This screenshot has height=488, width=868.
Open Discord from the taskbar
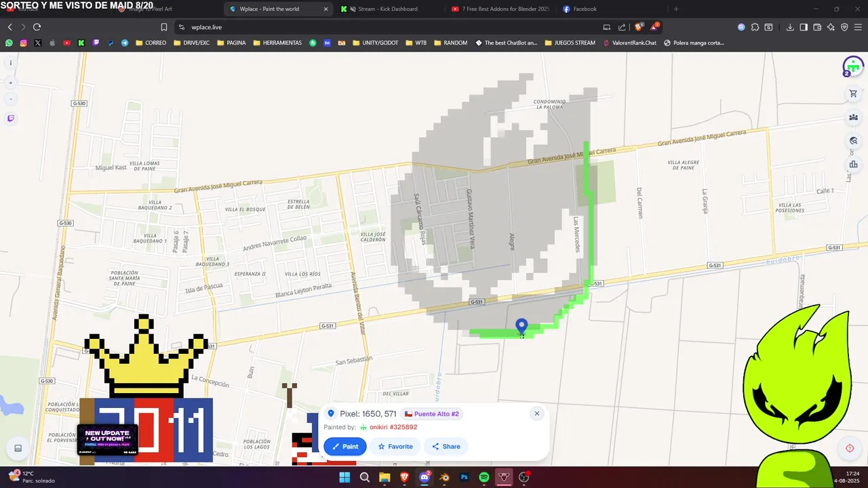pyautogui.click(x=425, y=477)
